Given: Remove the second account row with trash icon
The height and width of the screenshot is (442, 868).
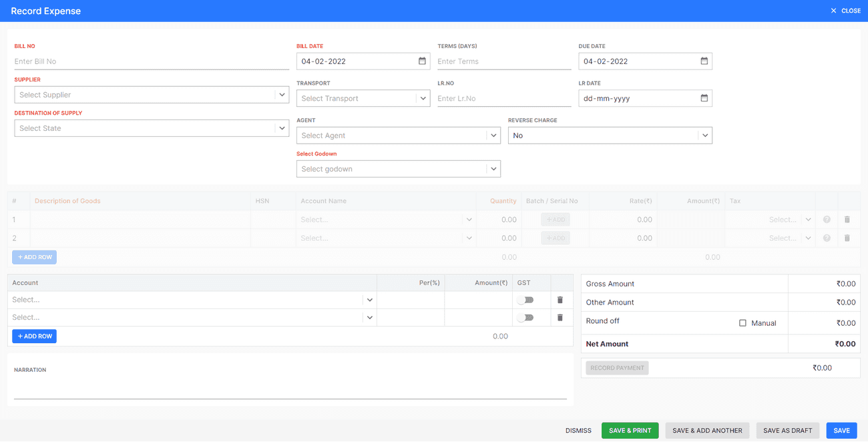Looking at the screenshot, I should [560, 317].
